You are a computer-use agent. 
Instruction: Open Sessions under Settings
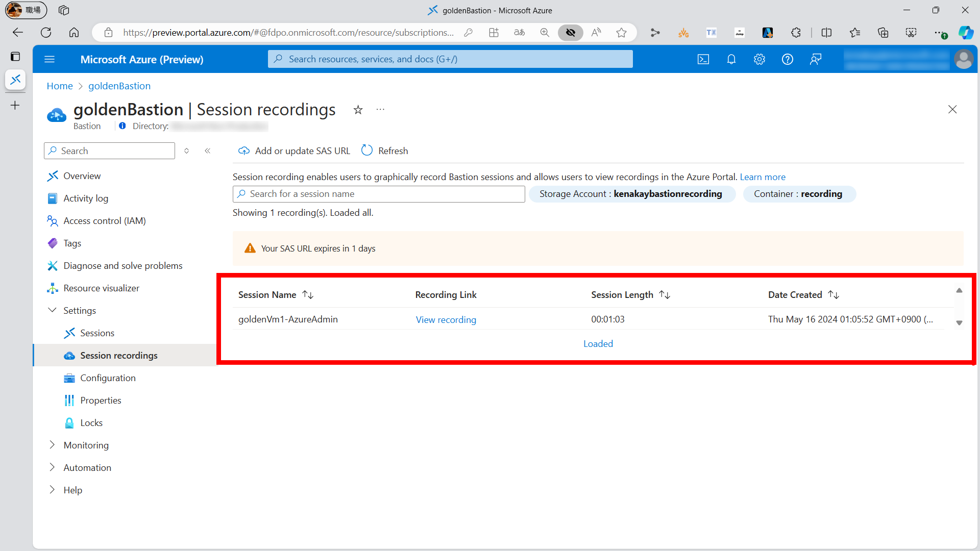pyautogui.click(x=97, y=333)
